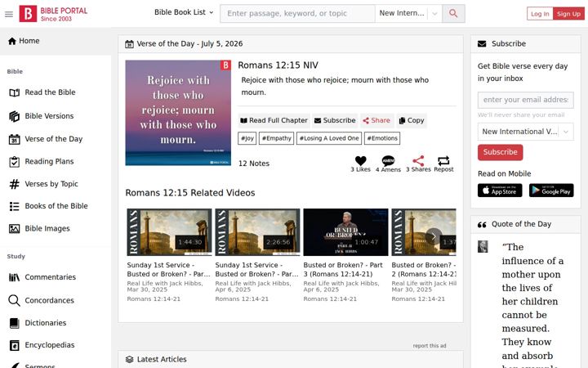Click the Subscribe envelope icon in panel header
This screenshot has width=588, height=368.
[482, 44]
